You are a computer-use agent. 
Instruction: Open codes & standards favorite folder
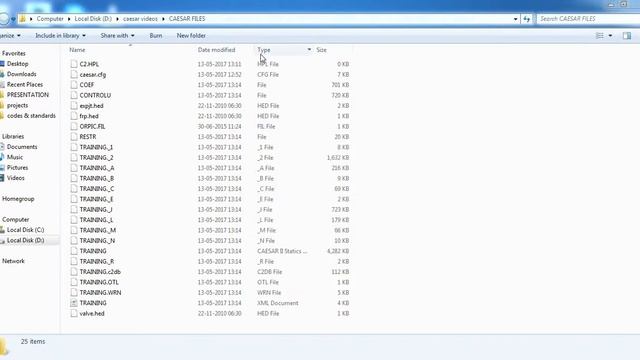pos(31,116)
